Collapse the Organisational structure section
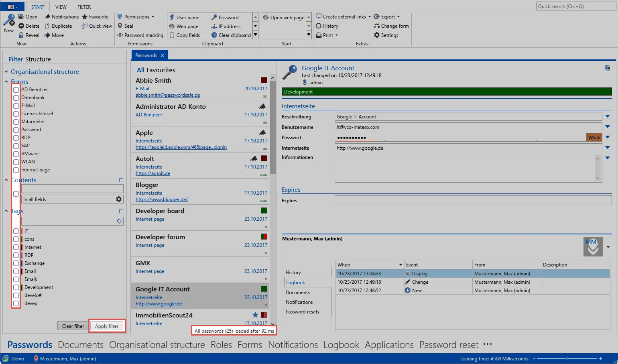The image size is (618, 364). [6, 71]
